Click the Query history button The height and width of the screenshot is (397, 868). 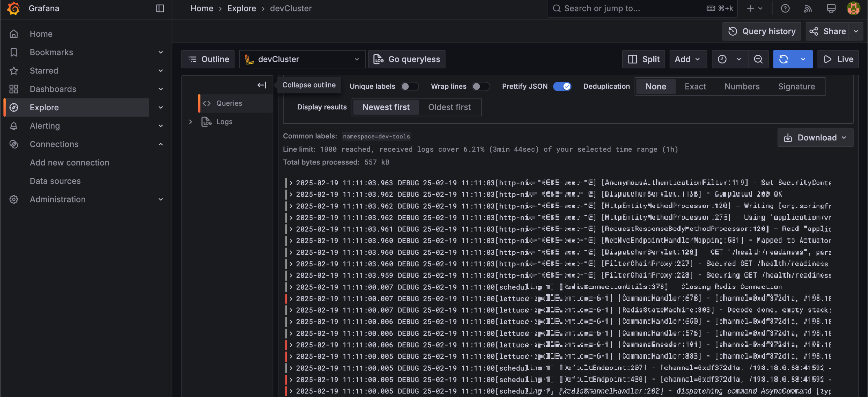pos(762,31)
